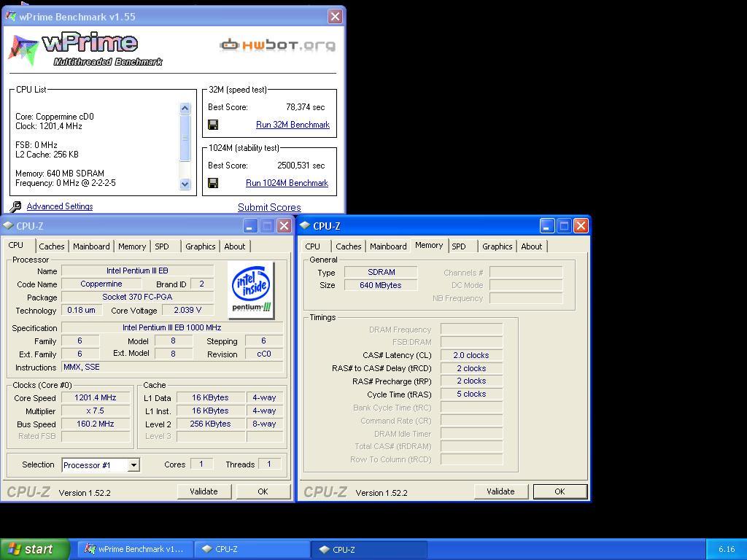Open Caches tab in right CPU-Z
747x560 pixels.
(x=348, y=246)
